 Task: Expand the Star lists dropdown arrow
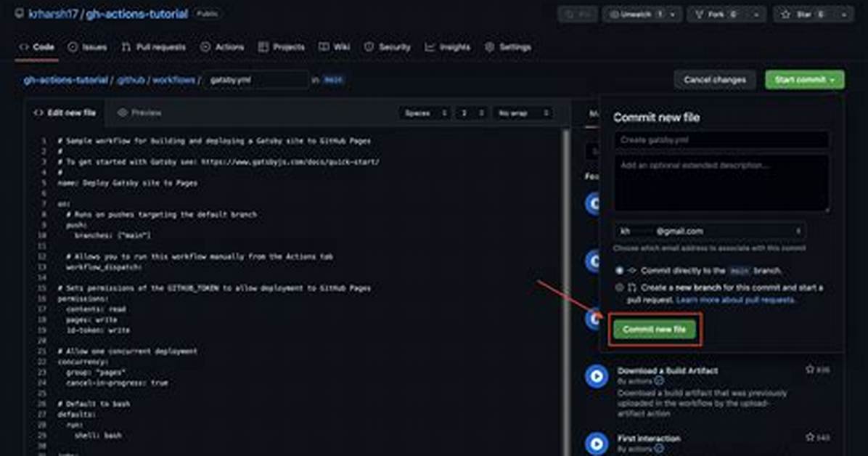843,15
